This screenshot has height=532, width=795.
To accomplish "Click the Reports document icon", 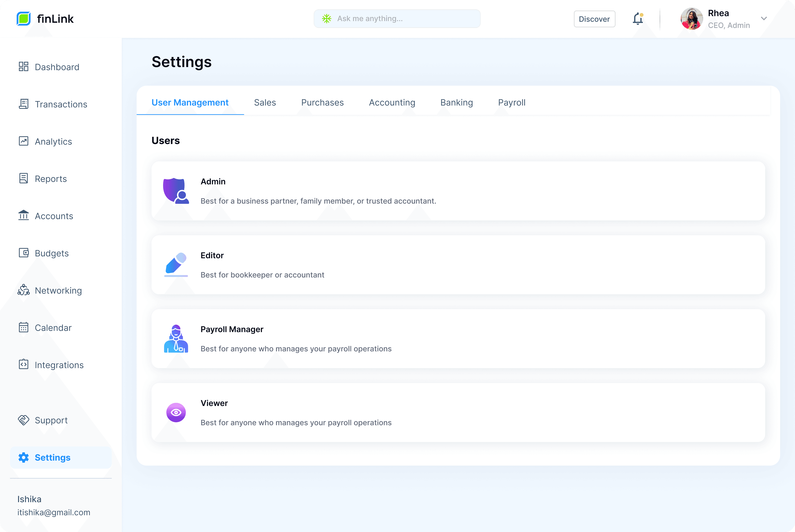I will point(23,178).
